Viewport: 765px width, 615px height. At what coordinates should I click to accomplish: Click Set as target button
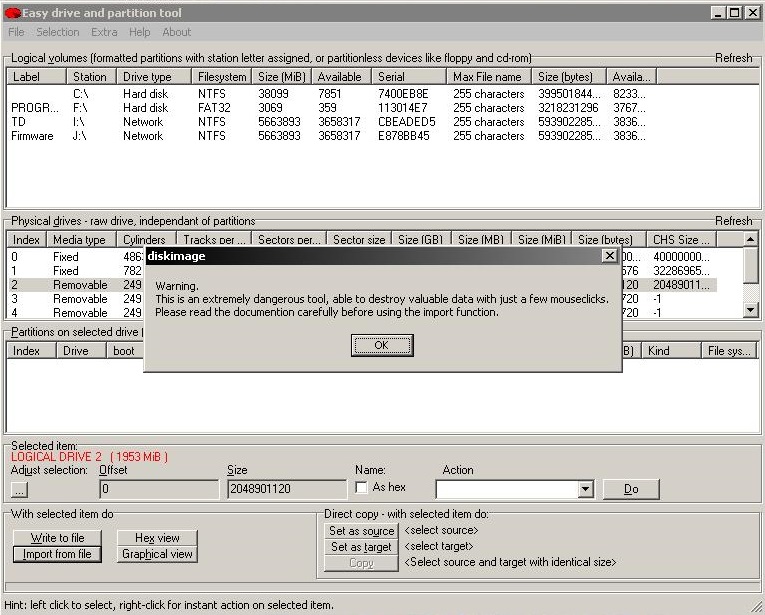point(361,547)
